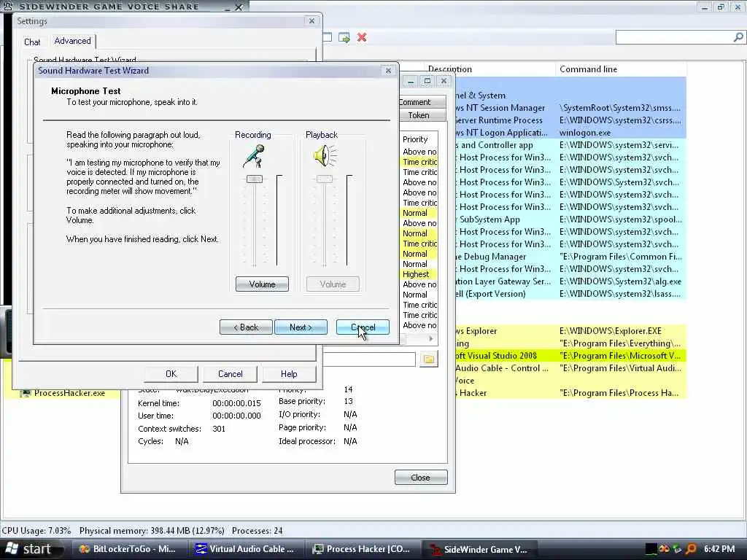
Task: Sort by Description column header
Action: point(491,69)
